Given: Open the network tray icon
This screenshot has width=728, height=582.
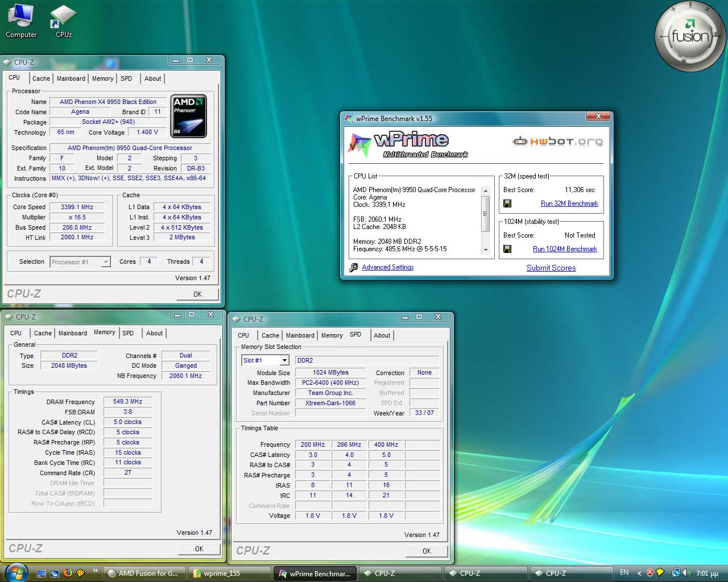Looking at the screenshot, I should pyautogui.click(x=676, y=573).
